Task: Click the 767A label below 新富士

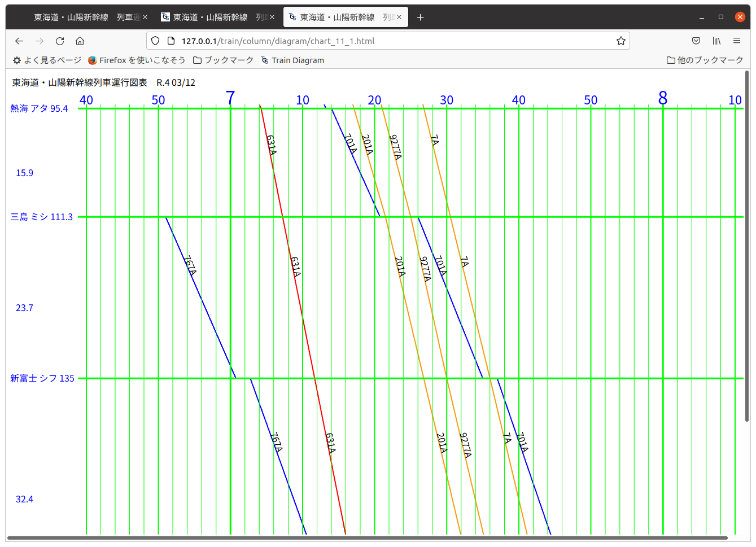Action: (x=276, y=442)
